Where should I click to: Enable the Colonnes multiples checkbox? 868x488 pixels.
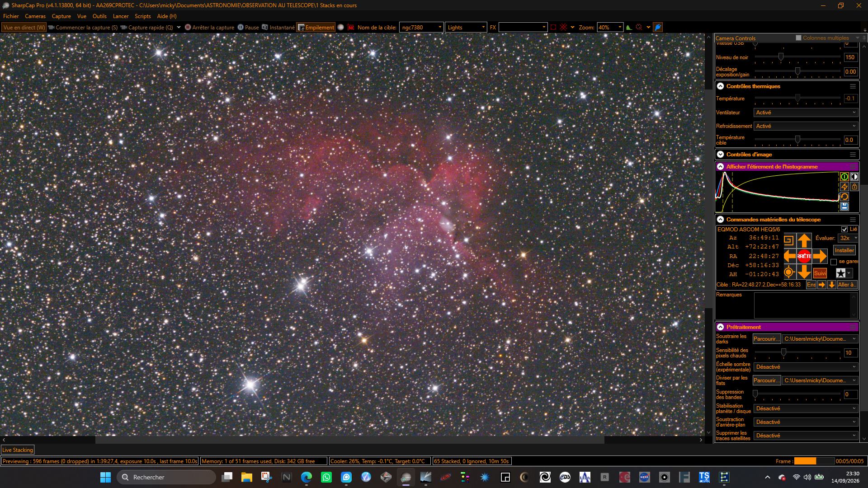pos(798,38)
